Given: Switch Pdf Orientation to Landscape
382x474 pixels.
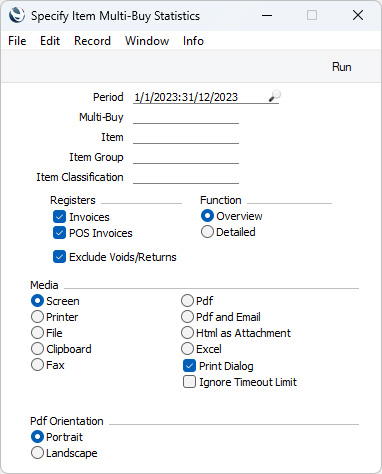Looking at the screenshot, I should (37, 453).
